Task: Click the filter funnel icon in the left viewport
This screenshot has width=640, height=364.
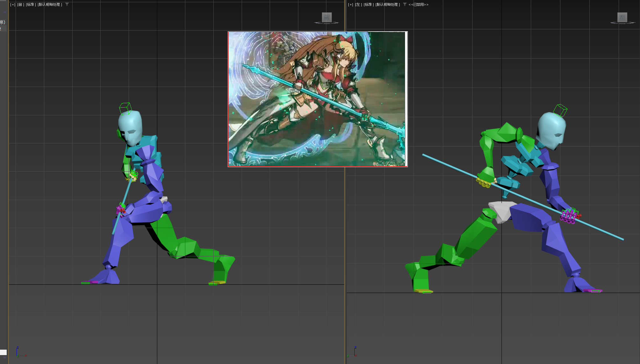Action: (404, 4)
